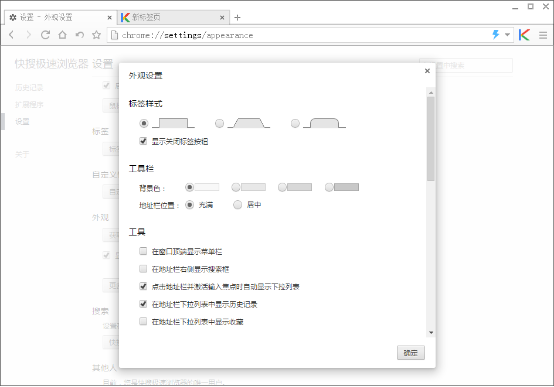Toggle the lightning speed mode icon
The image size is (554, 387).
496,35
